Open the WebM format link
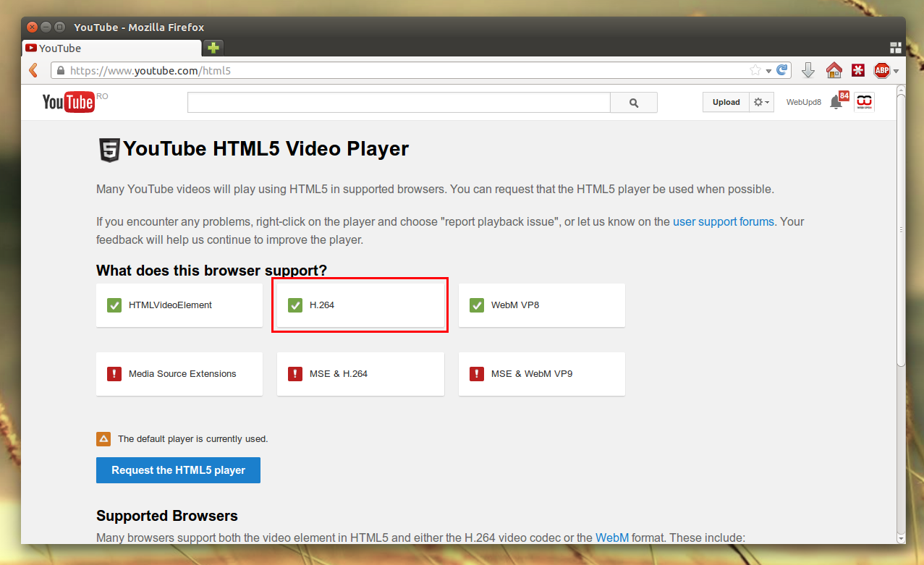 pos(612,538)
